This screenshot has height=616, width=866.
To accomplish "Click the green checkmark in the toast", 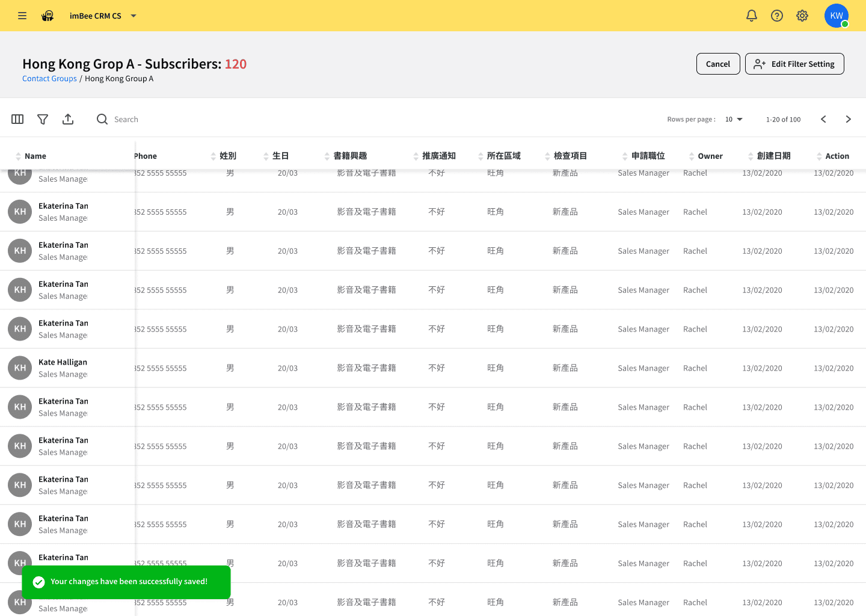I will pyautogui.click(x=38, y=582).
